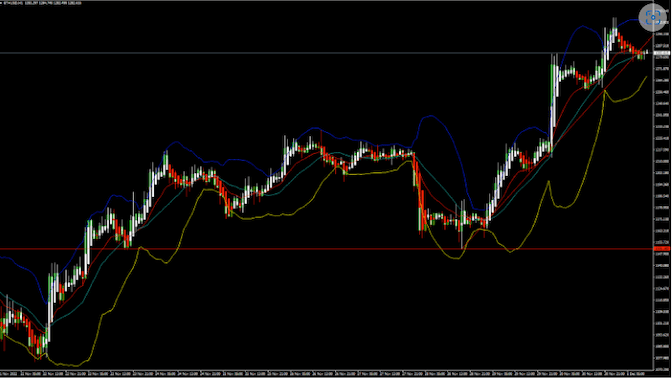The height and width of the screenshot is (383, 672).
Task: Click the symbol price label at top-left
Action: 41,3
